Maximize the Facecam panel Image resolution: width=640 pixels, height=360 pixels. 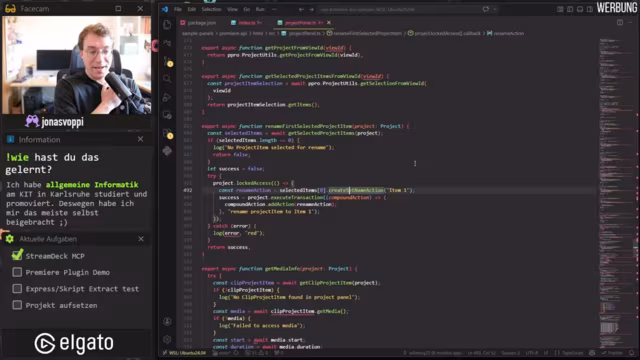pyautogui.click(x=118, y=8)
